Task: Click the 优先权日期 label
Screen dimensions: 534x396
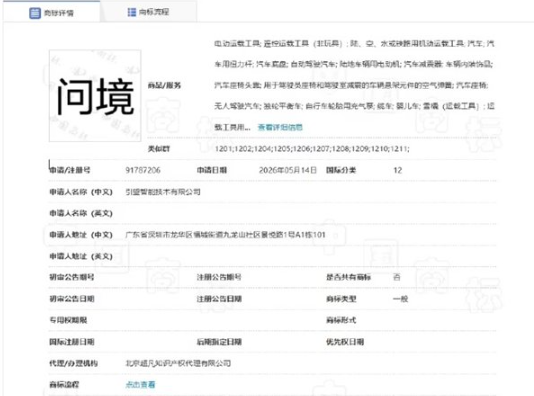Action: [345, 342]
